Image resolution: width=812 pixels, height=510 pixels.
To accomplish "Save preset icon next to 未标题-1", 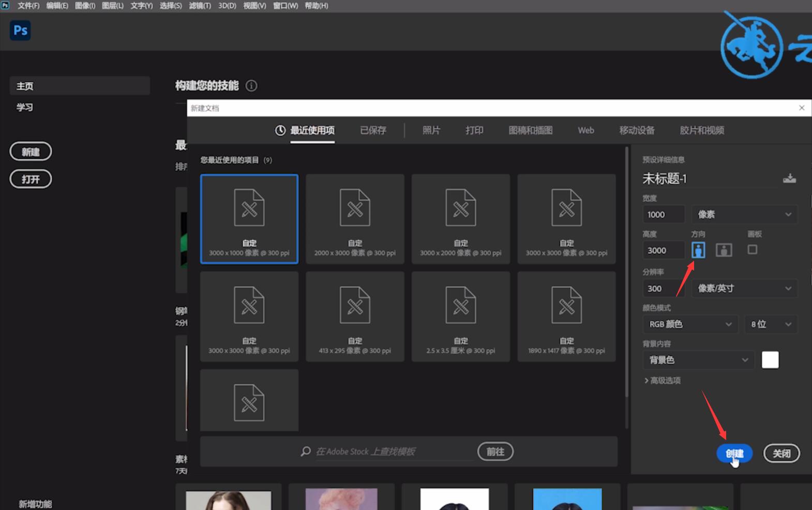I will coord(789,178).
